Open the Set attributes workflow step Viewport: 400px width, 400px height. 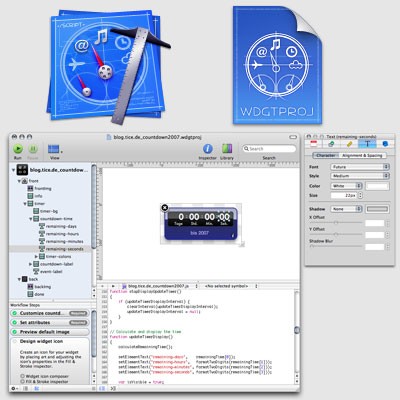pos(50,323)
